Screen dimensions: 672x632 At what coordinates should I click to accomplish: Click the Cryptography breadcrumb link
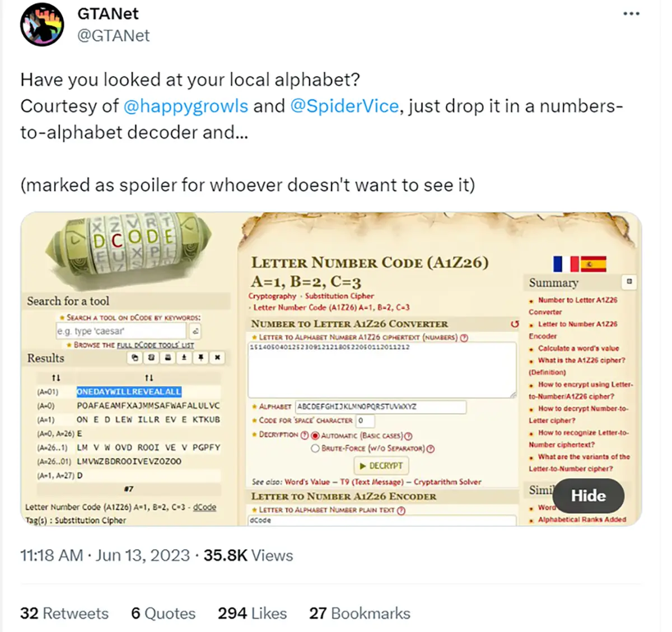click(272, 296)
